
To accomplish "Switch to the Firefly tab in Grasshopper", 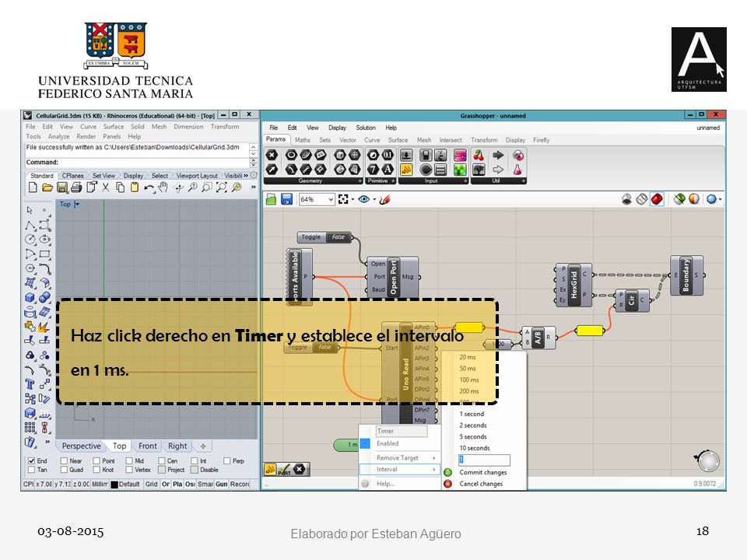I will [542, 140].
